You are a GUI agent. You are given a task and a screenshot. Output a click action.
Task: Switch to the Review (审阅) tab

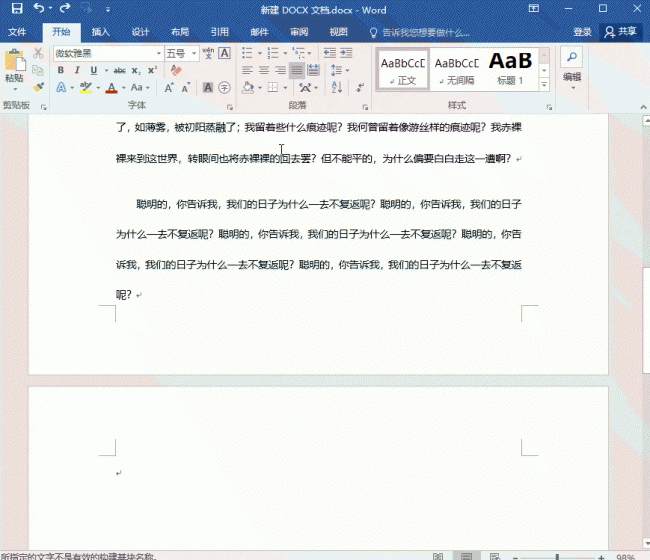click(299, 32)
